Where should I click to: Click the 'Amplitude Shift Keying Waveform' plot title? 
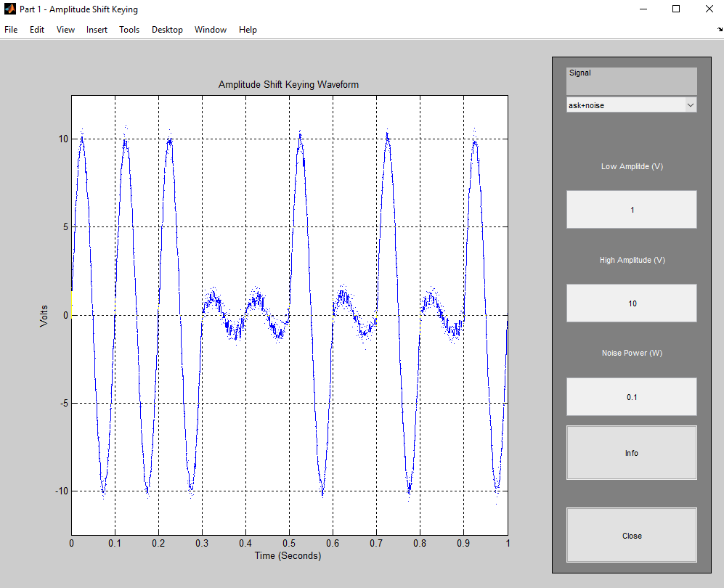click(x=288, y=84)
